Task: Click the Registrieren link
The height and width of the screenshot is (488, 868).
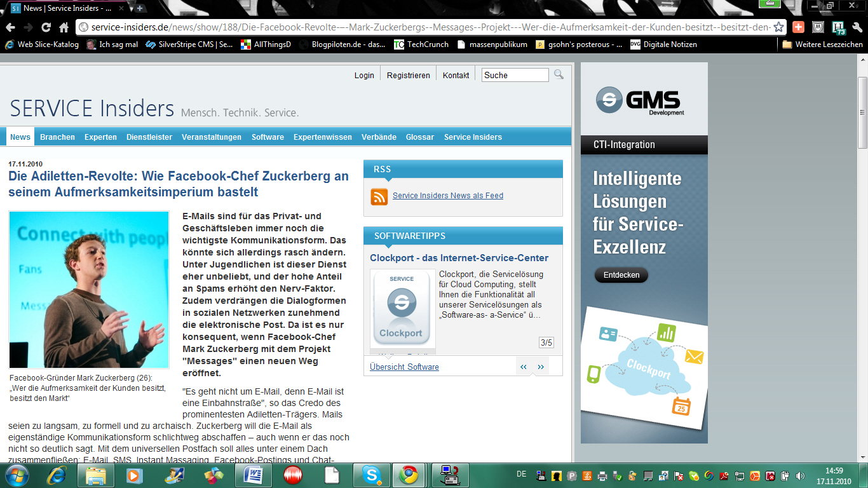Action: [408, 75]
